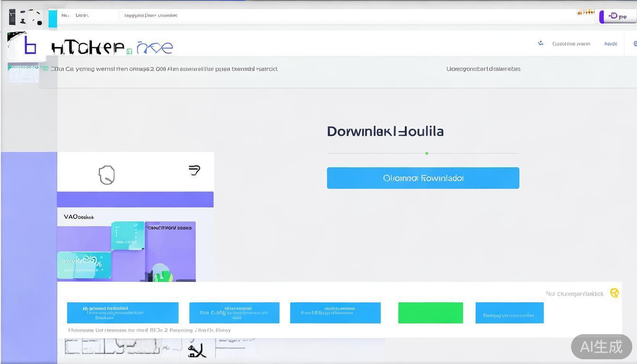Screen dimensions: 637x364
Task: Click the blue download button below the heading
Action: point(423,178)
